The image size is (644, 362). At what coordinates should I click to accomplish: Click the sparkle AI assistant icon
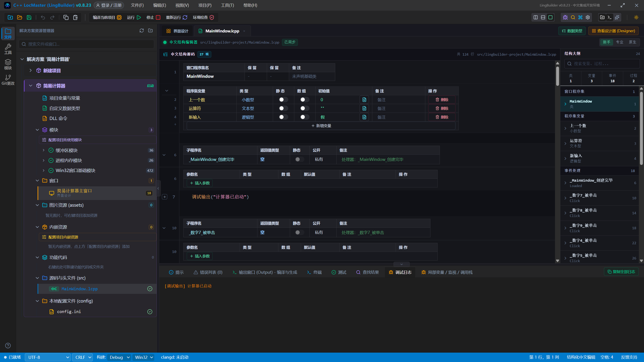(x=617, y=17)
